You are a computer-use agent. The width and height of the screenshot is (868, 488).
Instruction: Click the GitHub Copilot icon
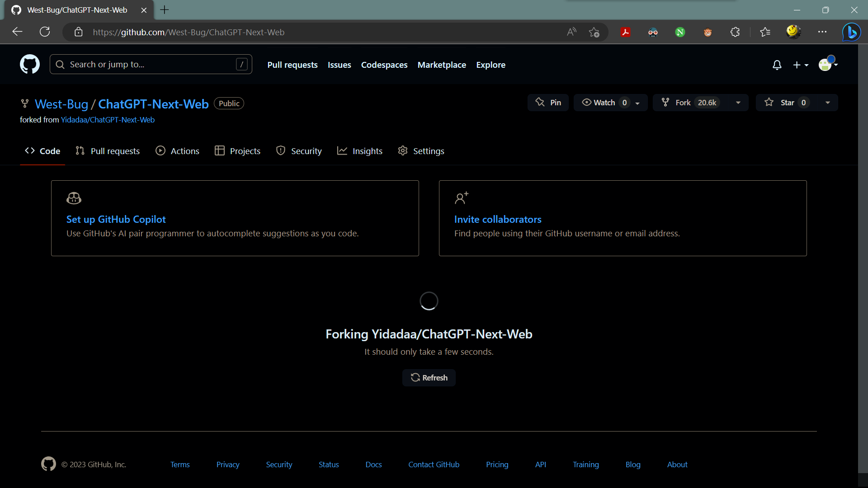coord(74,198)
